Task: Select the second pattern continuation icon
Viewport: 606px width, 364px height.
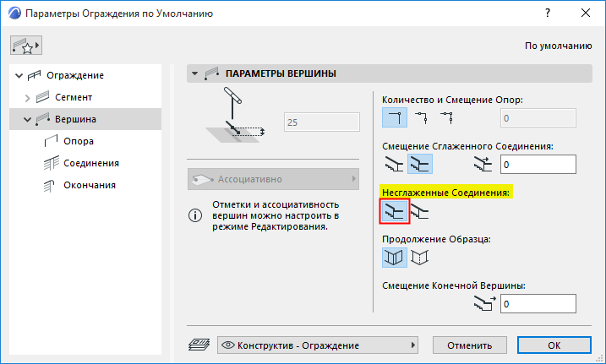Action: click(x=420, y=257)
